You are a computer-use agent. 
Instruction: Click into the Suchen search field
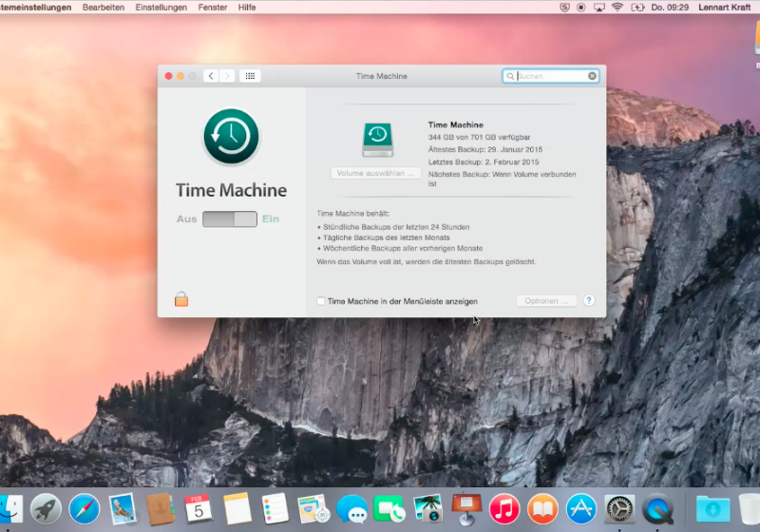click(551, 76)
